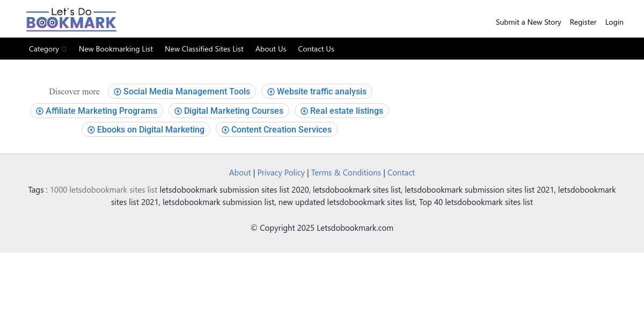This screenshot has width=644, height=322.
Task: Click arrow icon beside Affiliate Marketing Programs
Action: (x=40, y=111)
